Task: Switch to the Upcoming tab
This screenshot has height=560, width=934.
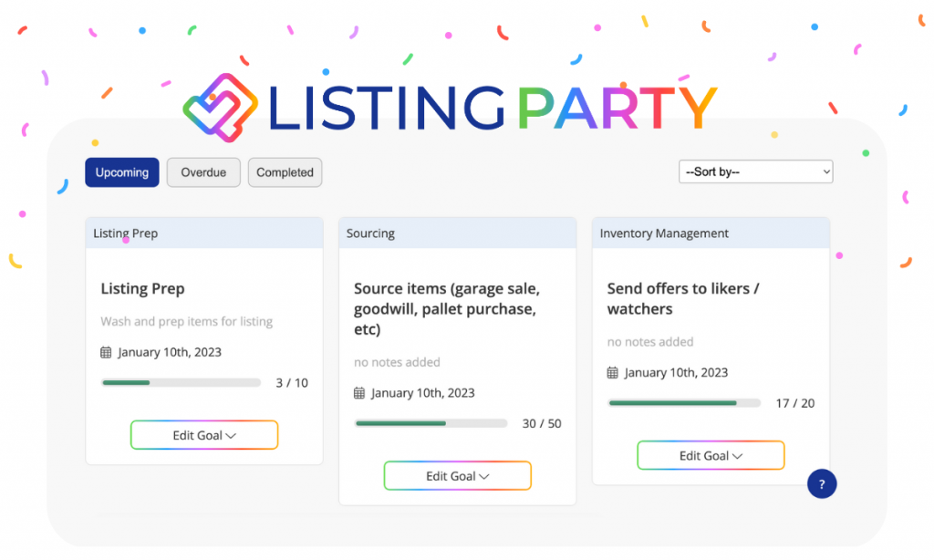Action: 122,172
